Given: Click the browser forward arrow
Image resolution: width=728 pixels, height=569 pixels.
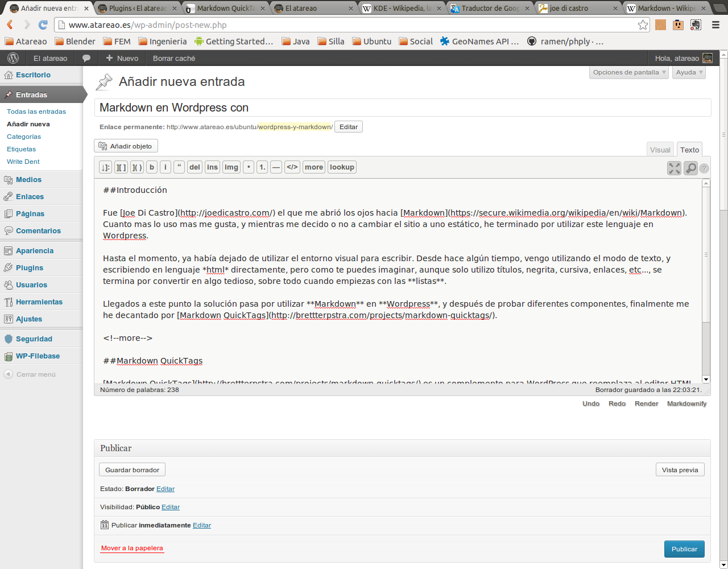Looking at the screenshot, I should (x=27, y=25).
